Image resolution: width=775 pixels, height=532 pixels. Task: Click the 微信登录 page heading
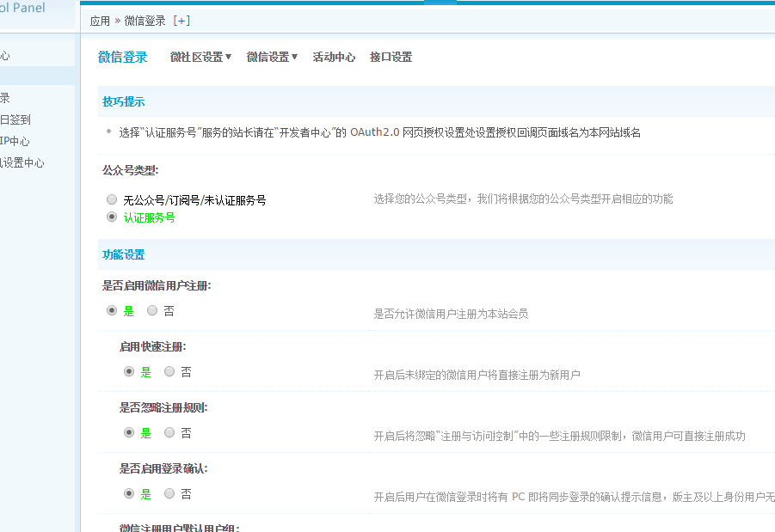click(123, 58)
